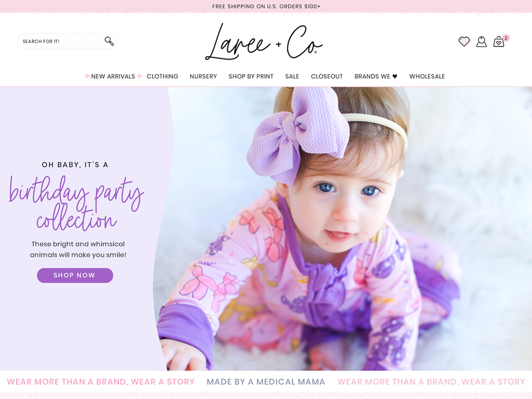
Task: Open the wishlist heart icon
Action: pyautogui.click(x=464, y=41)
